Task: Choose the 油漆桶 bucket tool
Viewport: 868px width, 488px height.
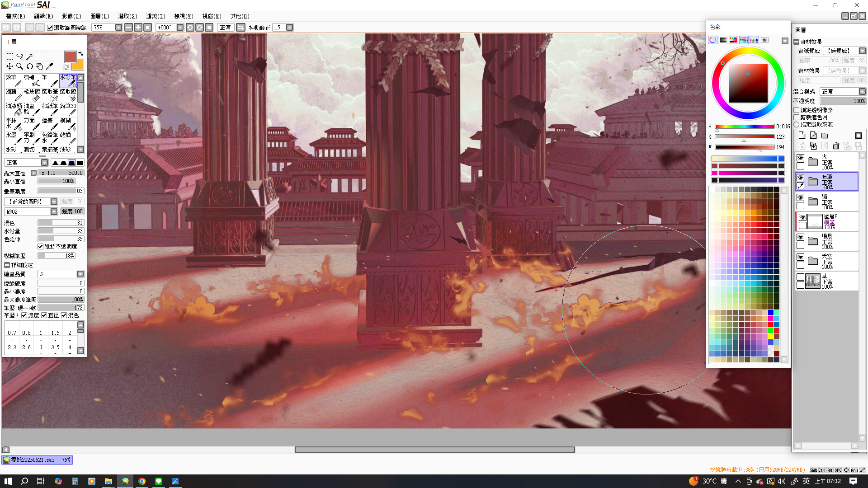Action: click(14, 109)
